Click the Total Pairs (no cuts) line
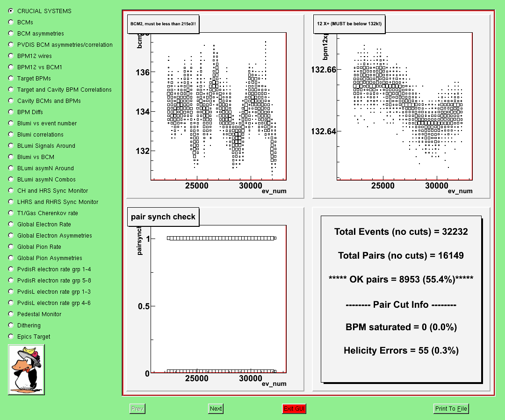 (401, 255)
